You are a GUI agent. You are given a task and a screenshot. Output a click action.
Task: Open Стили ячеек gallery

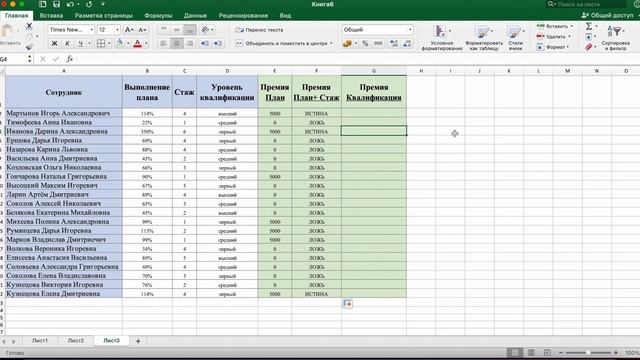point(516,38)
